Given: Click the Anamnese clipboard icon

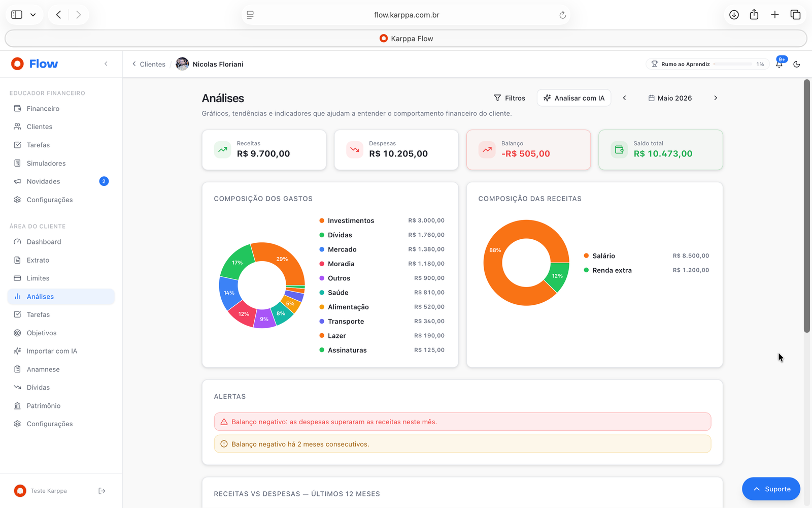Looking at the screenshot, I should click(x=17, y=369).
